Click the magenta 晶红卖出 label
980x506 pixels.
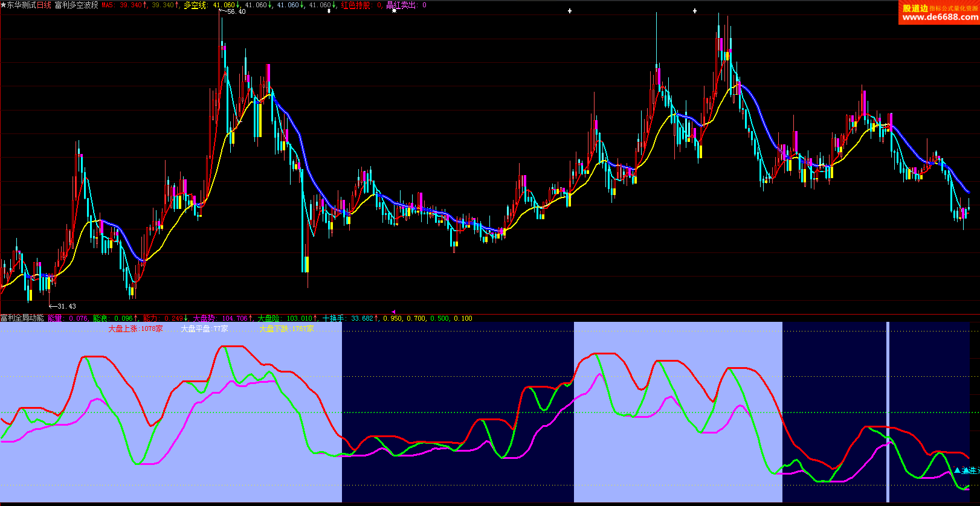[x=401, y=5]
